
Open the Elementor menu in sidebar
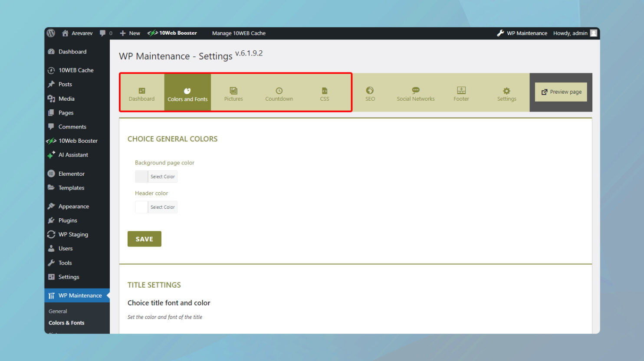71,174
